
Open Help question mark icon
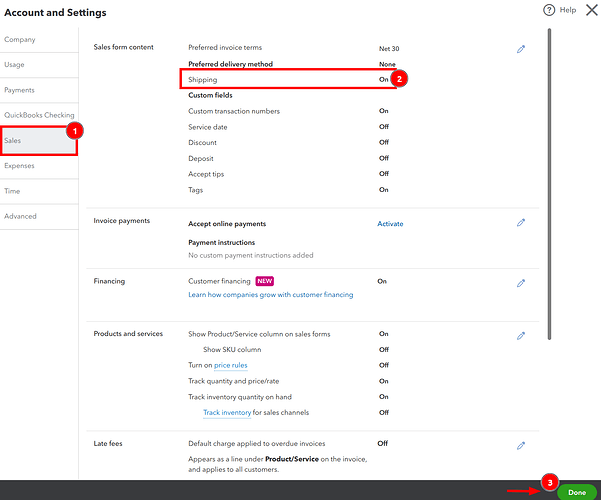(549, 10)
